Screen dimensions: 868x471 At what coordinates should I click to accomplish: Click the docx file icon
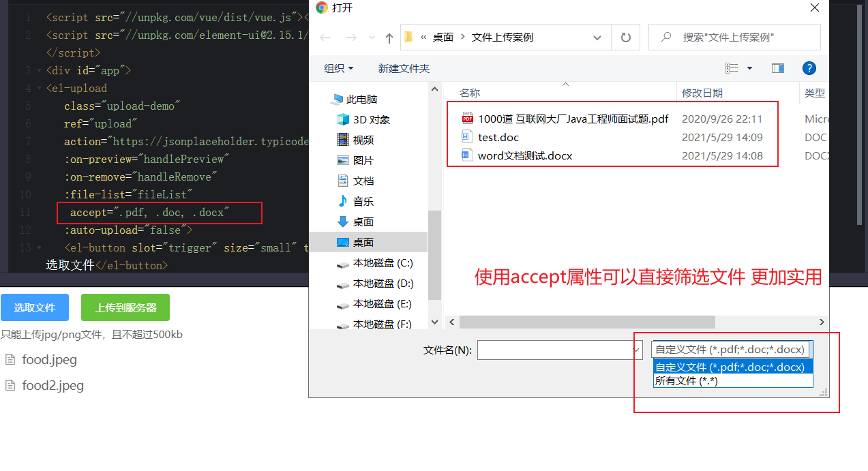pos(467,155)
